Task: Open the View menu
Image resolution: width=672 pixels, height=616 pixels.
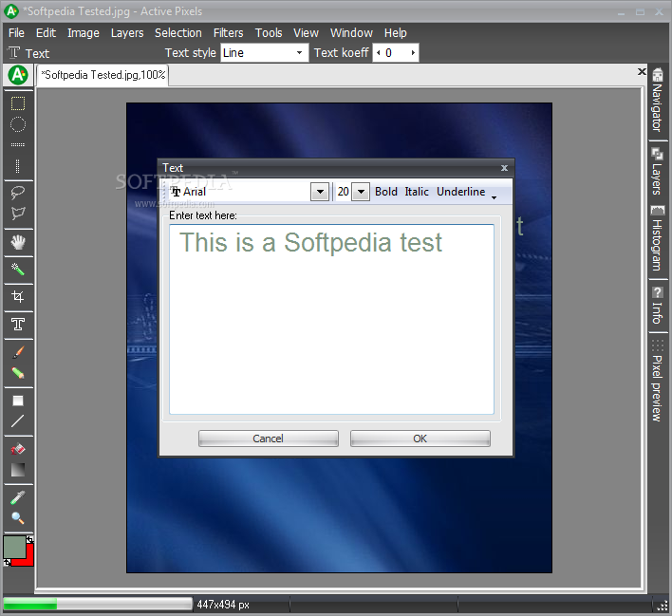Action: (x=306, y=33)
